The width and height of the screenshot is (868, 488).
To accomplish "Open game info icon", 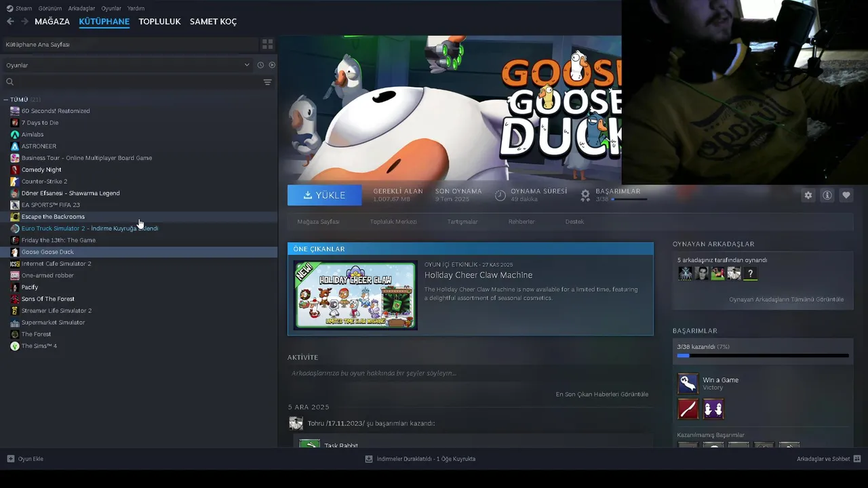I will click(827, 195).
